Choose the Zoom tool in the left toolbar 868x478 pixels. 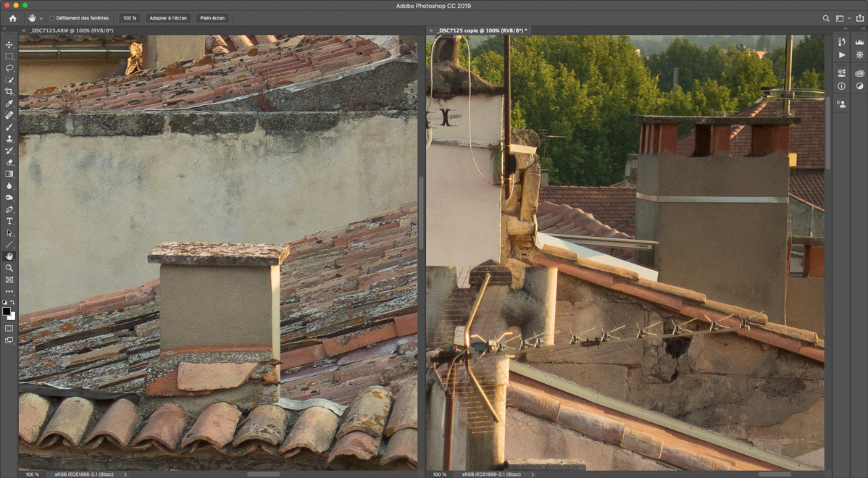9,268
